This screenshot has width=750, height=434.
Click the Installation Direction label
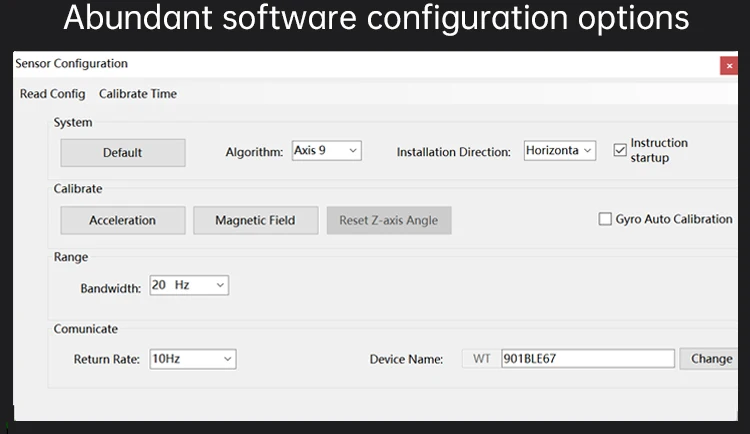point(453,152)
